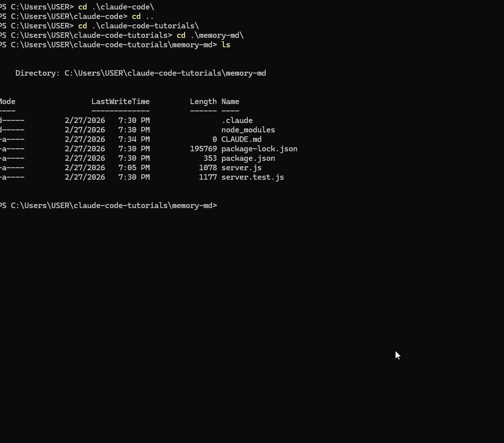Viewport: 504px width, 443px height.
Task: Click the server.test.js file name
Action: point(252,177)
